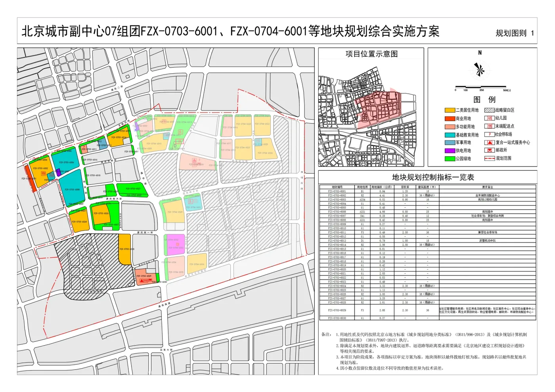Click the 末端配送点 legend symbol
The image size is (555, 392).
489,126
